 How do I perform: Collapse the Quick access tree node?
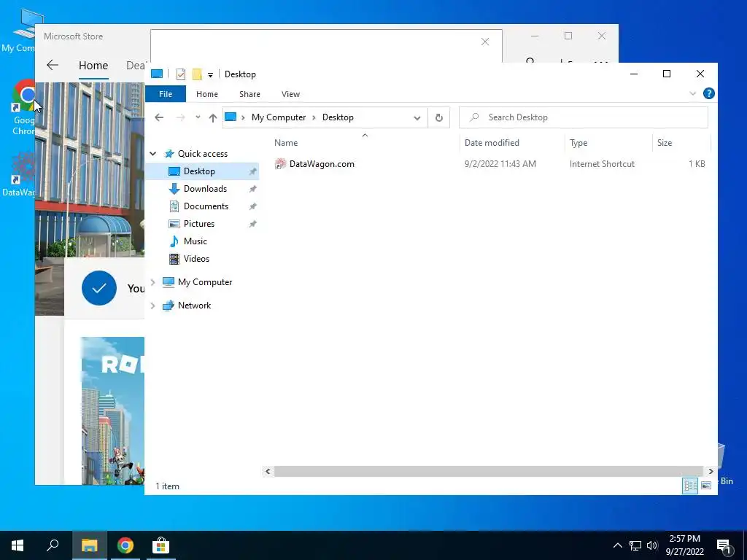153,153
